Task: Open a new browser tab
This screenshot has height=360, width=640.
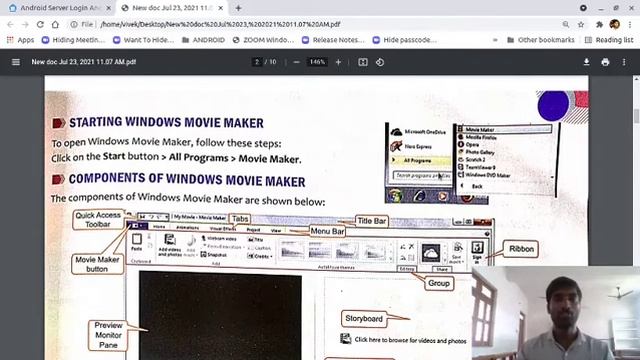Action: click(x=238, y=8)
